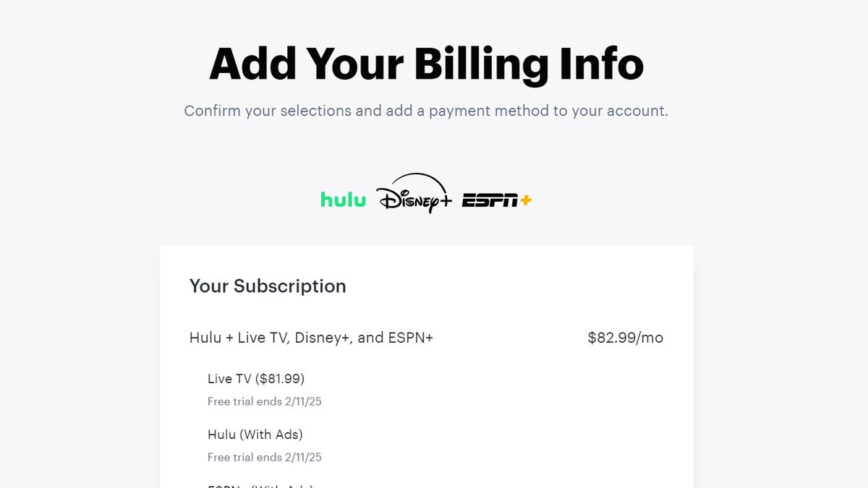This screenshot has width=868, height=488.
Task: Click the word Info in the title
Action: pos(601,64)
